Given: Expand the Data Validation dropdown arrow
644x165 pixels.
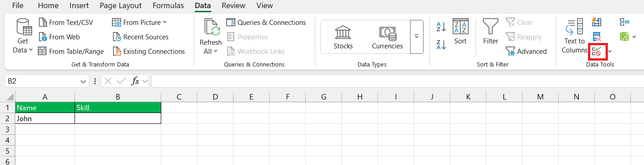Looking at the screenshot, I should point(610,51).
